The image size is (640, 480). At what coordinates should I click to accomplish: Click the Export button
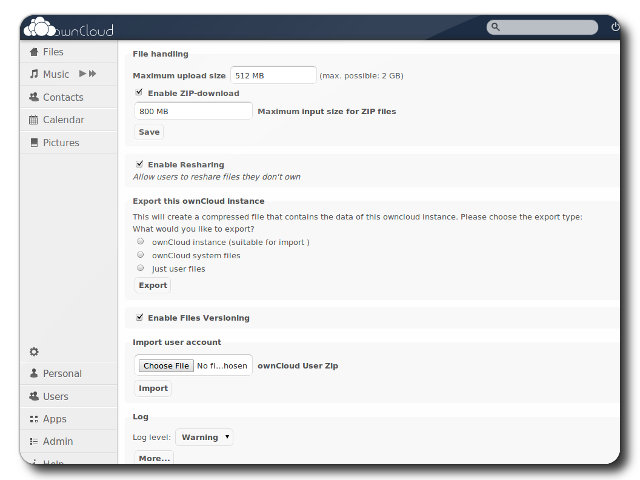[x=152, y=285]
